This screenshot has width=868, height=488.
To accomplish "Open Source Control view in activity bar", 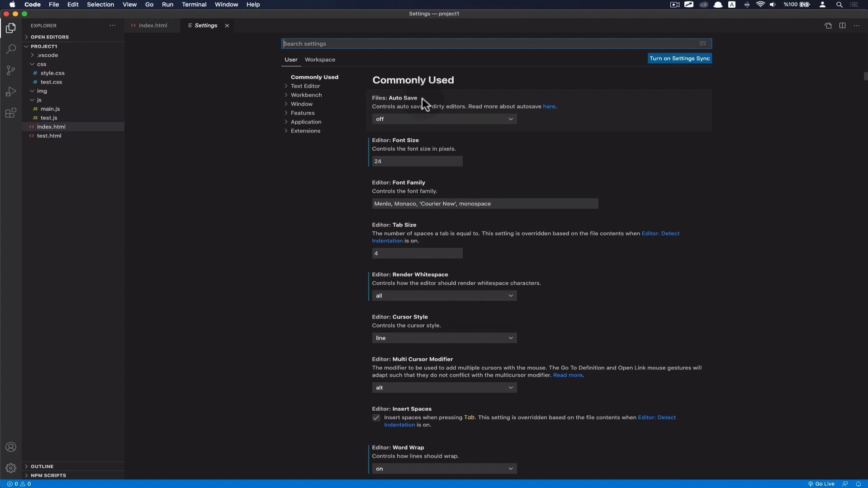I will (x=11, y=70).
